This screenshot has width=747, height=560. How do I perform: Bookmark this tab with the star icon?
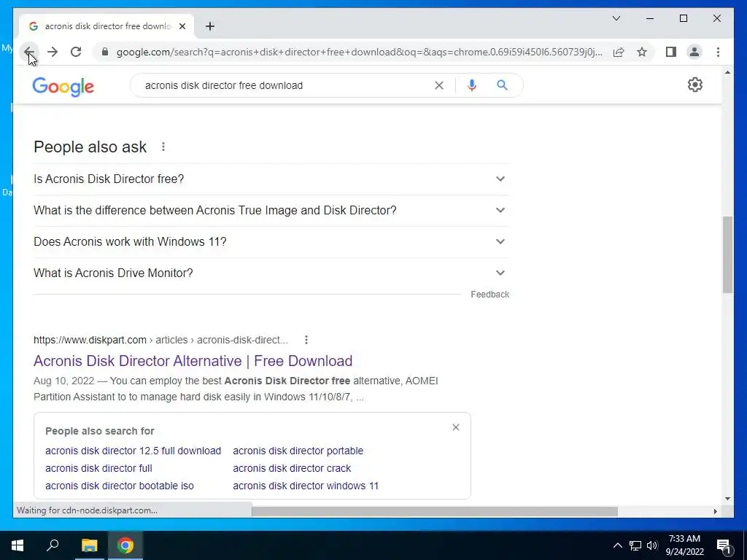click(642, 52)
